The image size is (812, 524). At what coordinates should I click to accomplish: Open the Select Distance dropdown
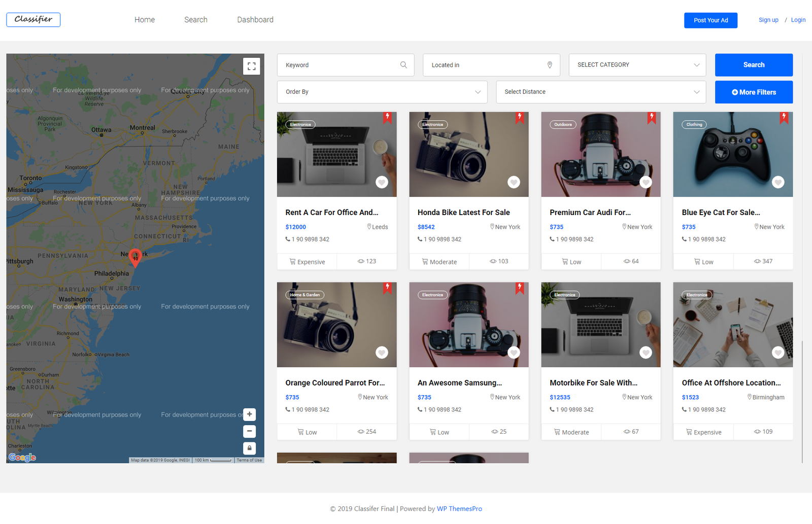point(601,92)
